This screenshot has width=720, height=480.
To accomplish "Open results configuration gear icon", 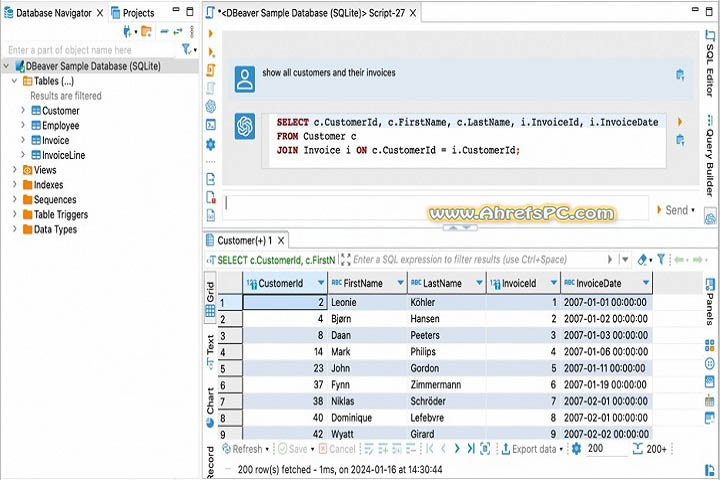I will (x=576, y=449).
